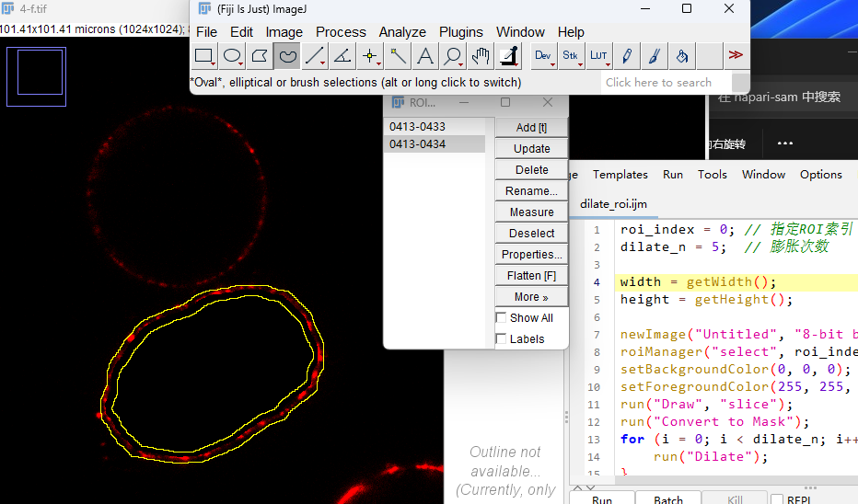Screen dimensions: 858x504
Task: Expand the More tools arrow
Action: tap(736, 55)
